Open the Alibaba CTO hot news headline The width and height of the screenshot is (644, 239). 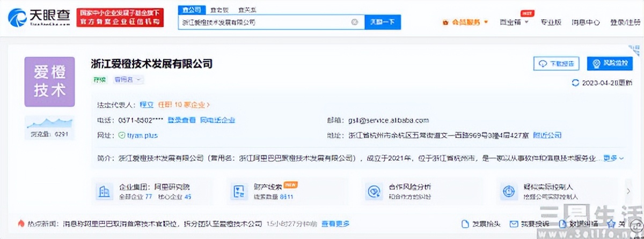[x=162, y=223]
